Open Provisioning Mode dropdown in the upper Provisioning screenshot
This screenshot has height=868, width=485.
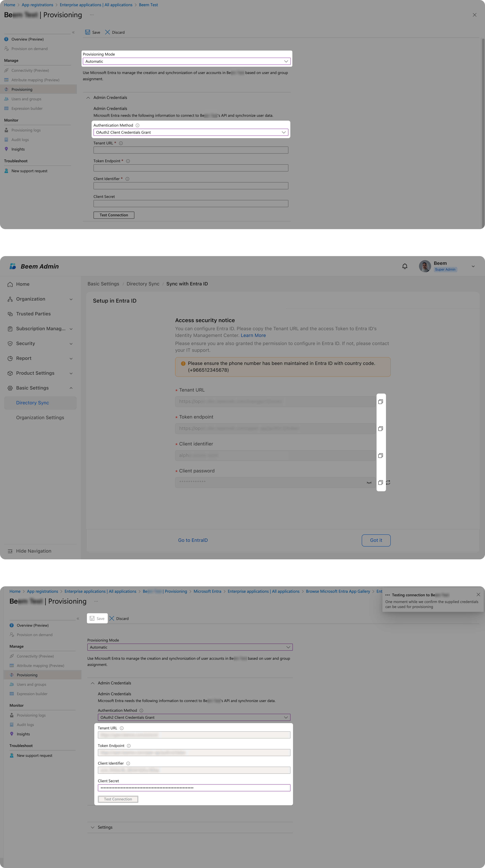(x=187, y=61)
